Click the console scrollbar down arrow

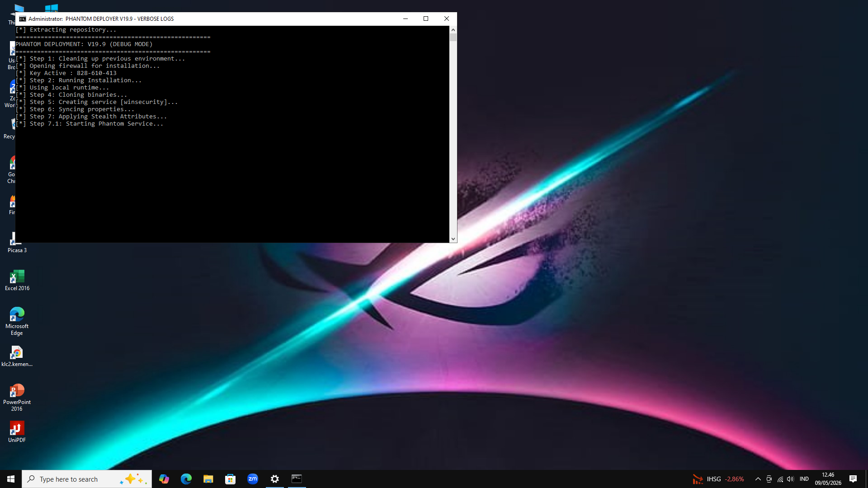pos(453,239)
